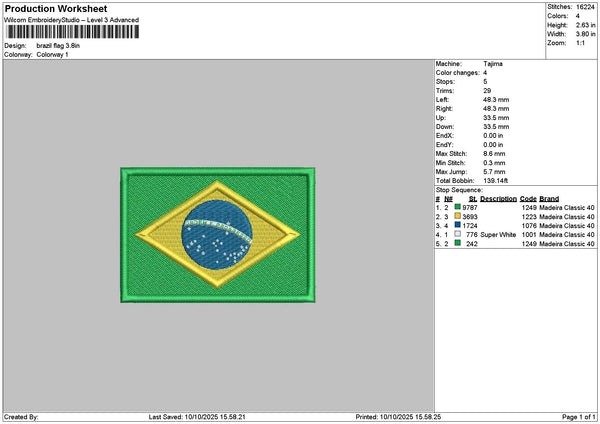Select the Super White color swatch

(457, 234)
